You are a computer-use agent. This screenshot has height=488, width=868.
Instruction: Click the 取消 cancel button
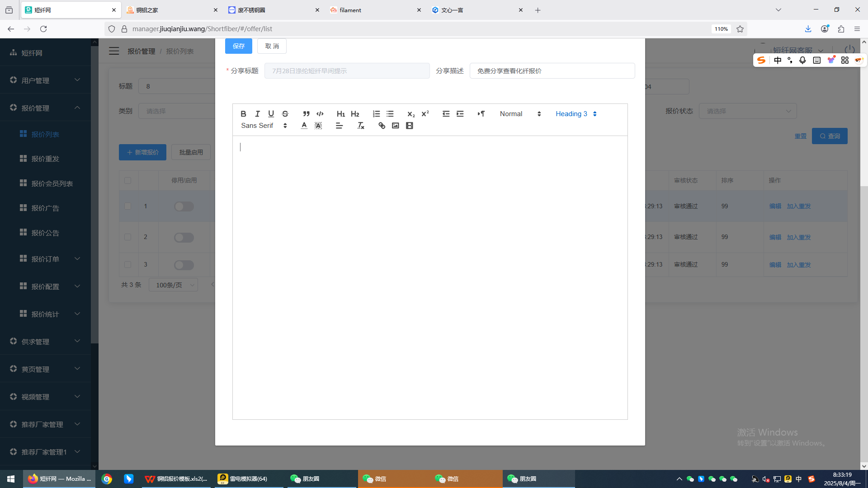point(272,46)
